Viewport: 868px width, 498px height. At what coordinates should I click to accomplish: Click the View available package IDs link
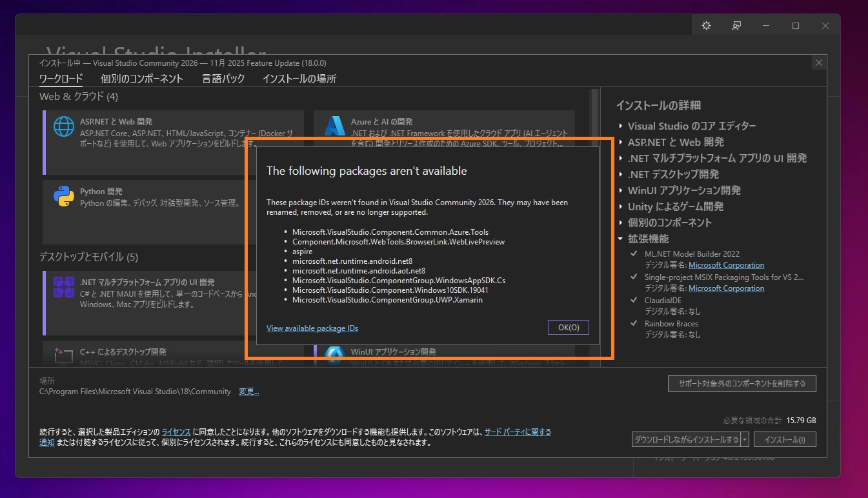[x=312, y=328]
